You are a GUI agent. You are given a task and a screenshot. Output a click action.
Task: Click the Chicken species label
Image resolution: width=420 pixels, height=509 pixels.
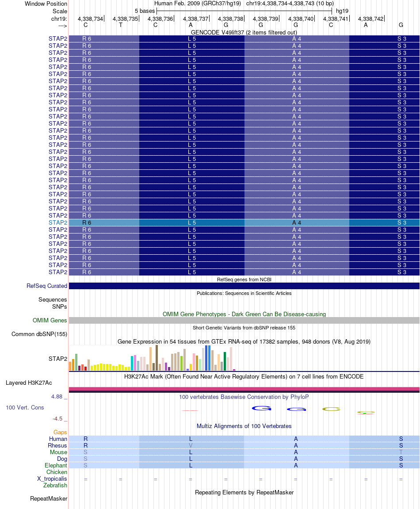tap(57, 472)
